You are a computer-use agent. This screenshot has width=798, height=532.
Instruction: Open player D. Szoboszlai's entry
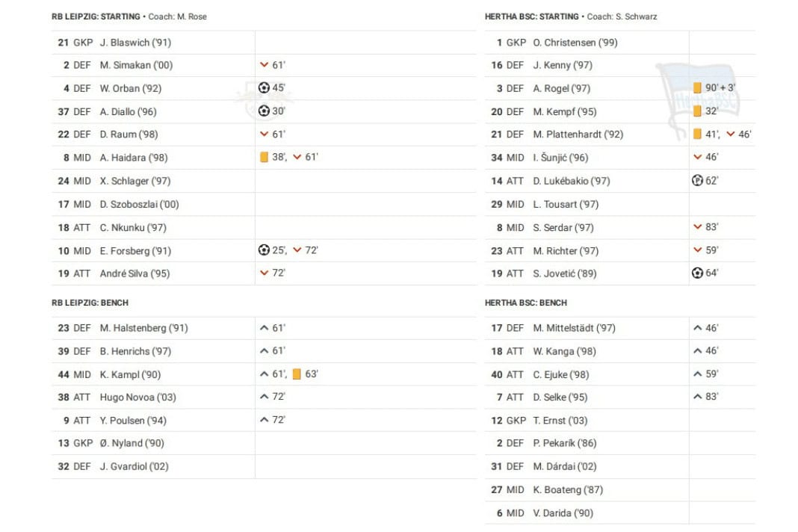tap(140, 204)
